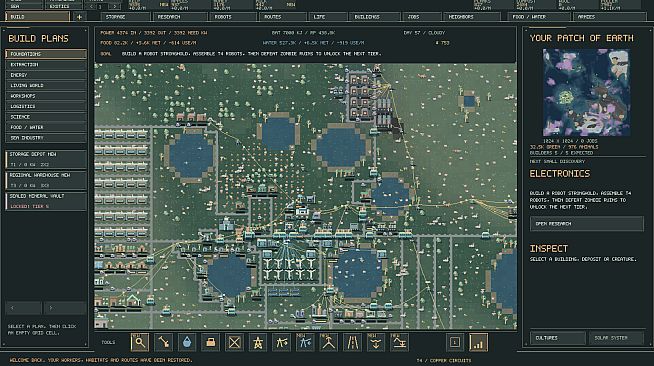The image size is (654, 366).
Task: Click the Exotics button at top
Action: [63, 6]
